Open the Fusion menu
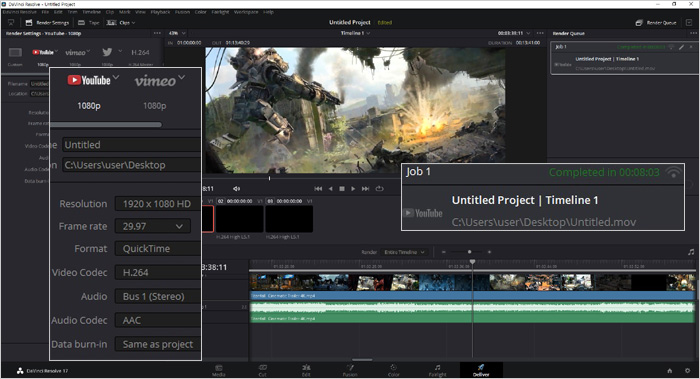This screenshot has width=700, height=379. (x=182, y=12)
